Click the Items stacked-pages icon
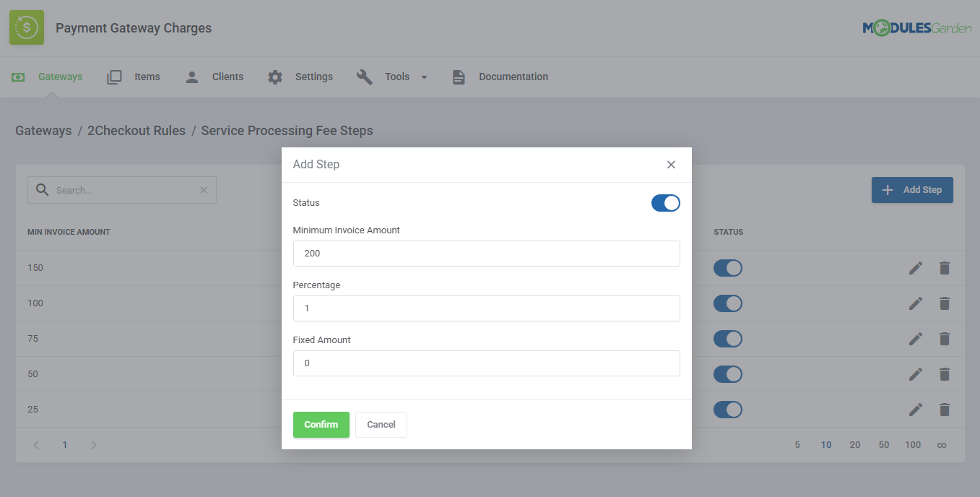 pyautogui.click(x=114, y=76)
